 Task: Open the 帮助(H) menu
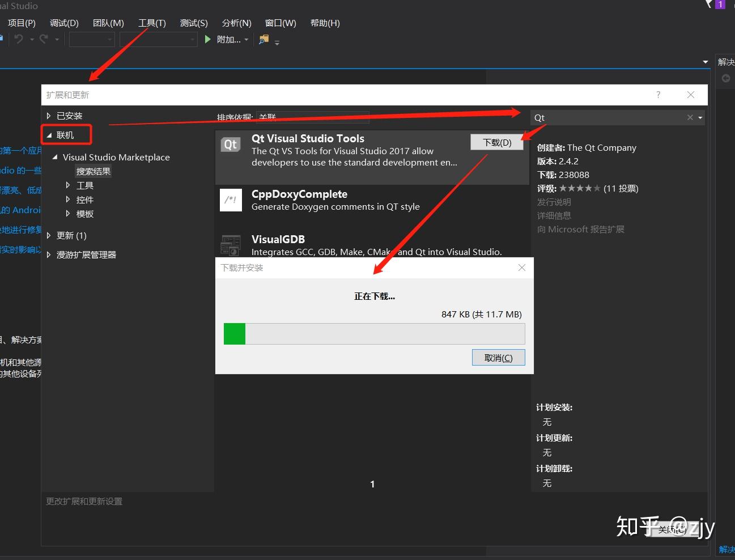tap(325, 23)
